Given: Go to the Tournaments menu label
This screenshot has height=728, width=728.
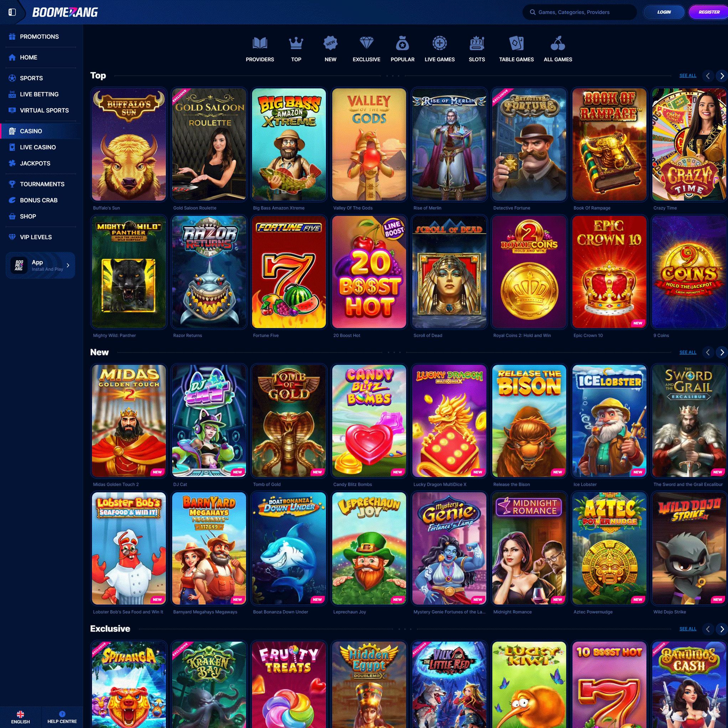Looking at the screenshot, I should click(42, 184).
